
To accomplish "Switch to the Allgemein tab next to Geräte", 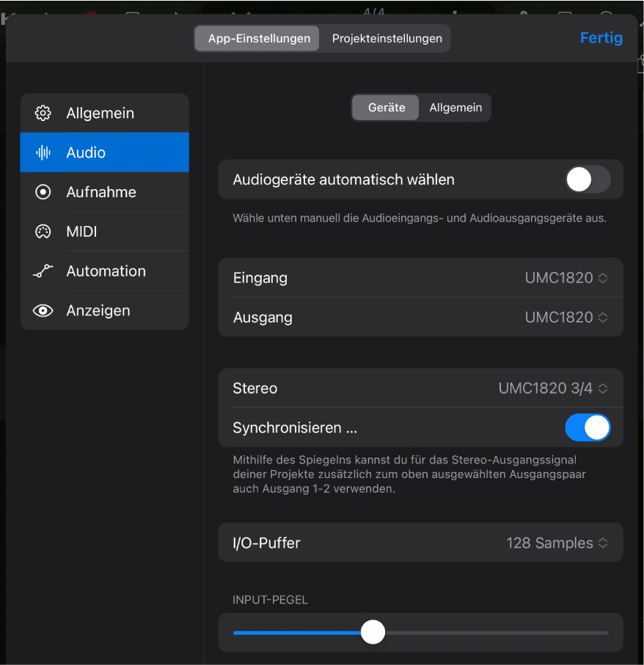I will pyautogui.click(x=455, y=107).
